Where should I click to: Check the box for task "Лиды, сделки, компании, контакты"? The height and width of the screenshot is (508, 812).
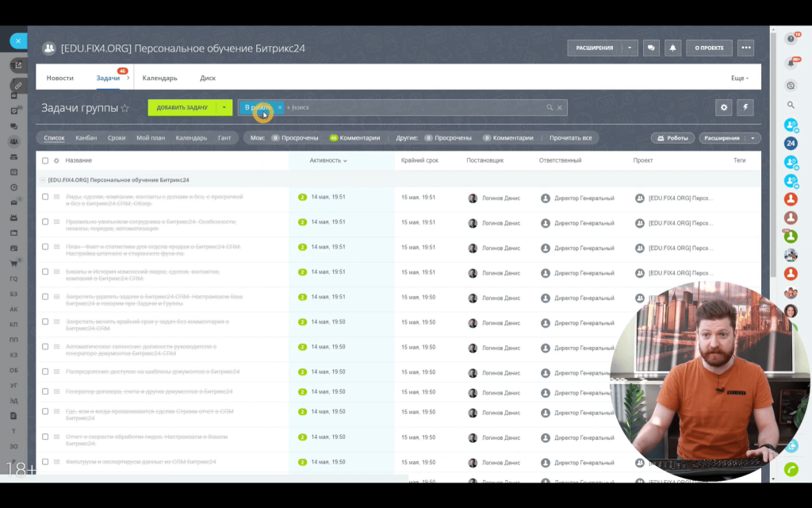click(45, 197)
